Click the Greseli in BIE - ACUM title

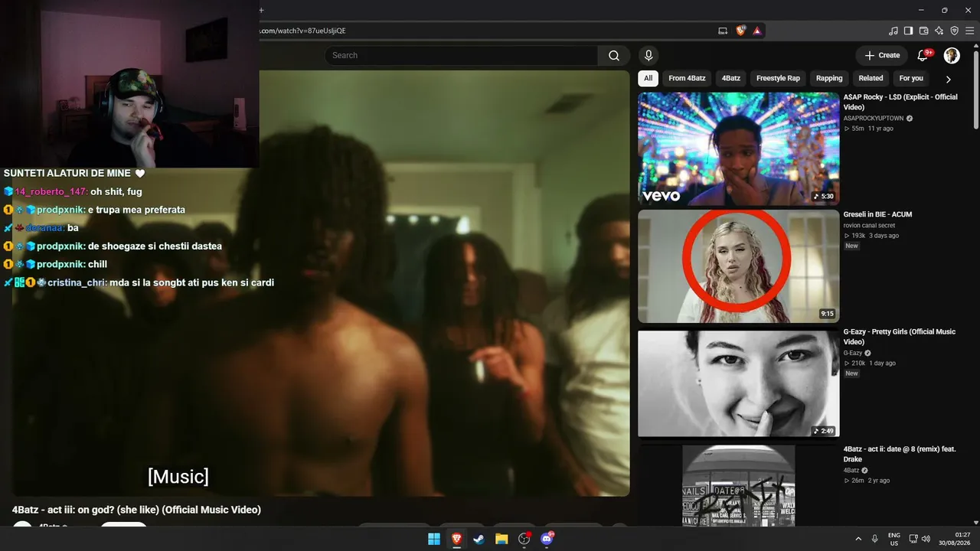(877, 214)
